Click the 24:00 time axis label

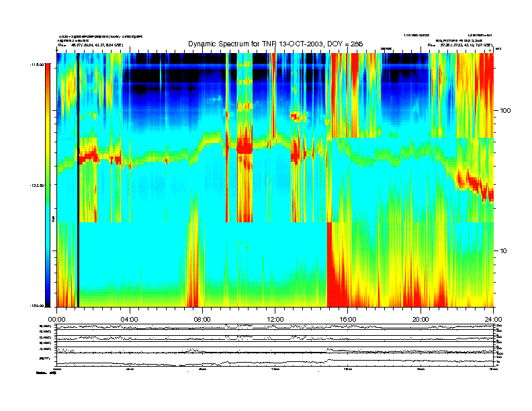[494, 320]
